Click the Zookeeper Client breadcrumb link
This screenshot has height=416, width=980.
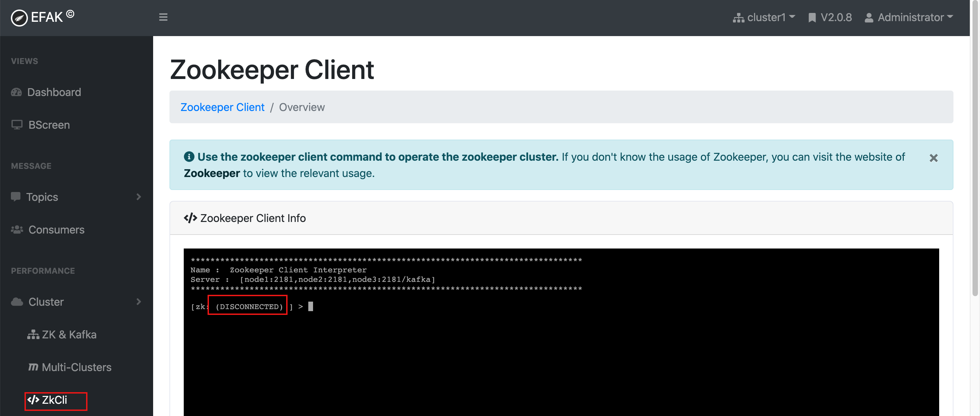point(222,107)
